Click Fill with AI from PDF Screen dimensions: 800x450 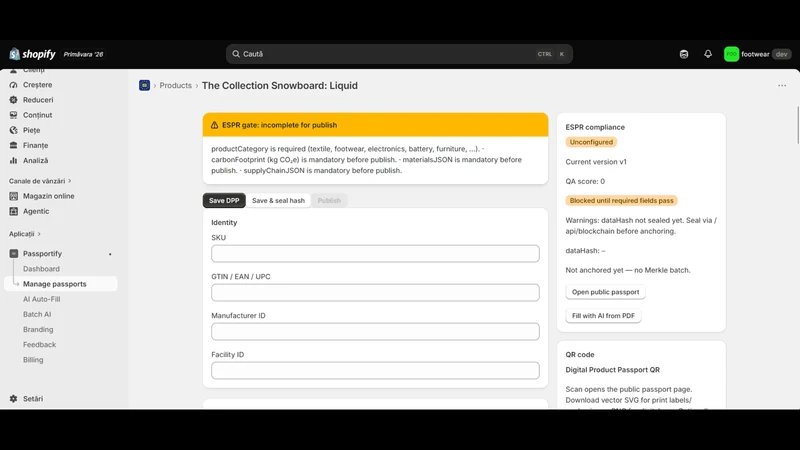pyautogui.click(x=603, y=316)
